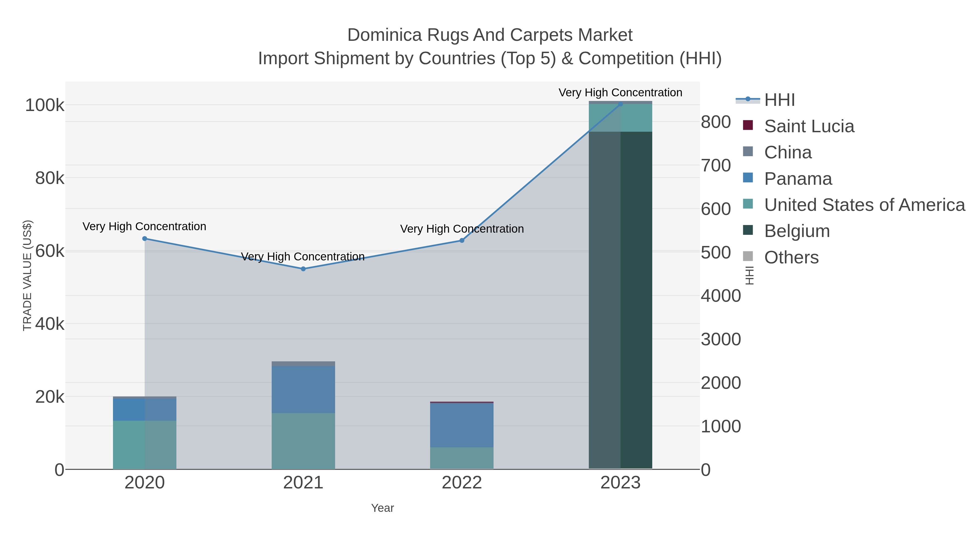Click the 2021 China bar segment

[303, 364]
